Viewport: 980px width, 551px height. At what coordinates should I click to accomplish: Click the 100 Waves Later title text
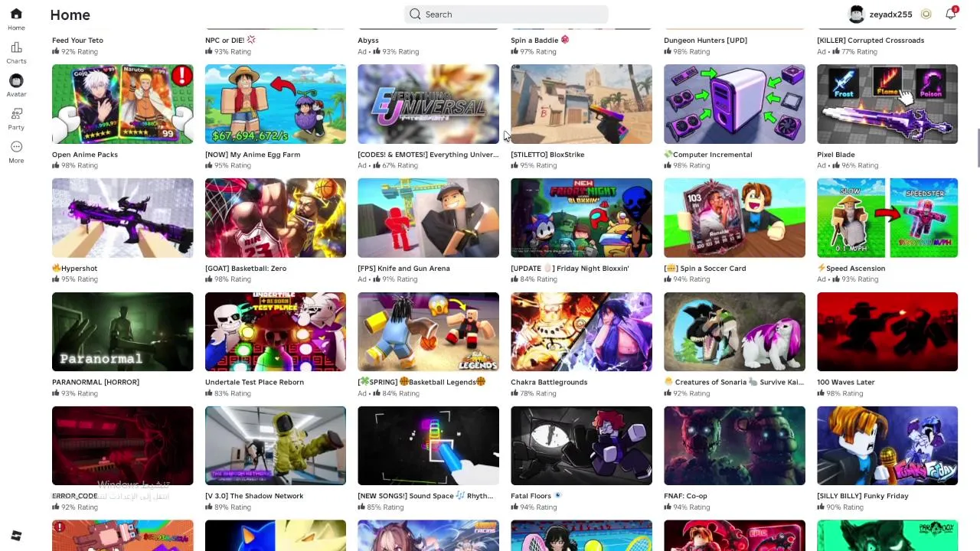click(846, 382)
